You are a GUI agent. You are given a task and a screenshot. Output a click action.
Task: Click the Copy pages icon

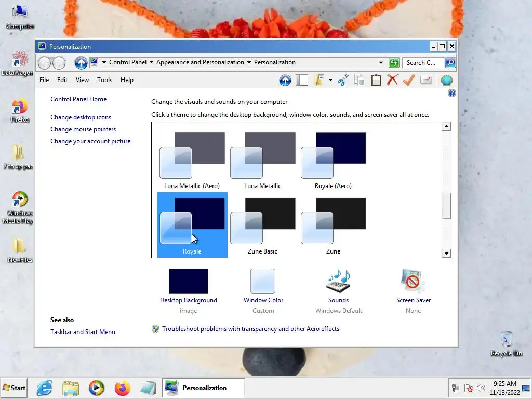point(360,81)
